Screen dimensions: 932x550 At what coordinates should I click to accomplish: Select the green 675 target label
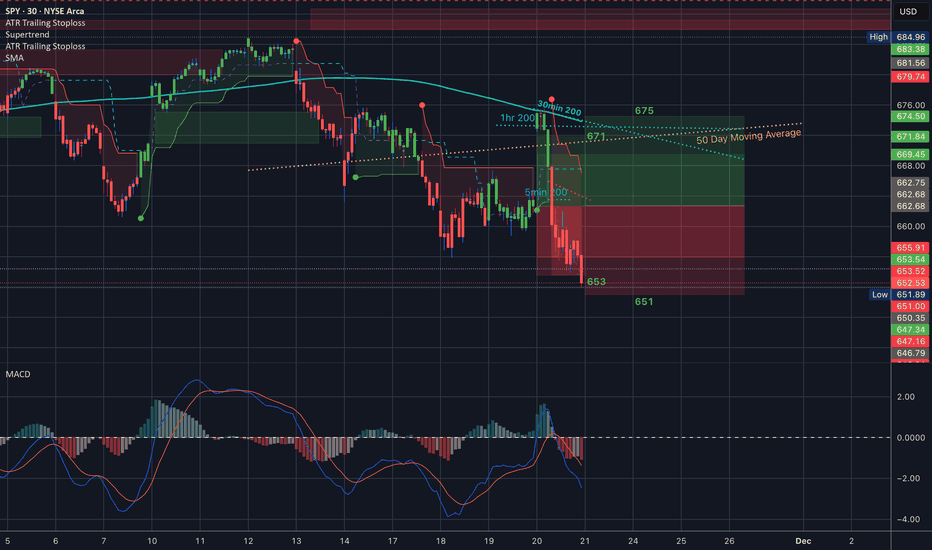pyautogui.click(x=644, y=111)
